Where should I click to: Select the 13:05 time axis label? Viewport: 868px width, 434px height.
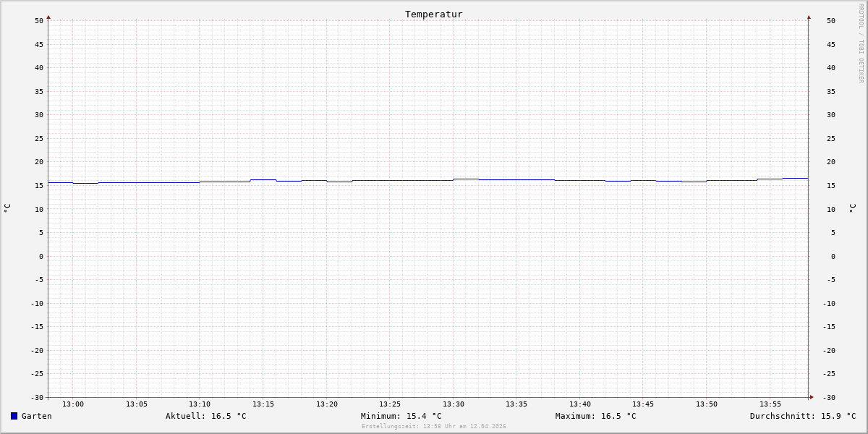tap(137, 404)
